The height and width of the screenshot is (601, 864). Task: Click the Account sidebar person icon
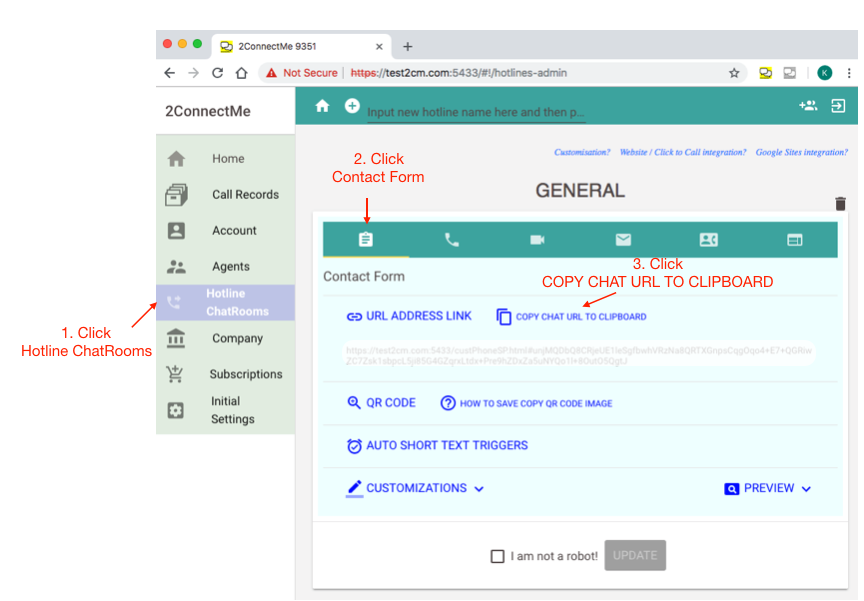[176, 231]
